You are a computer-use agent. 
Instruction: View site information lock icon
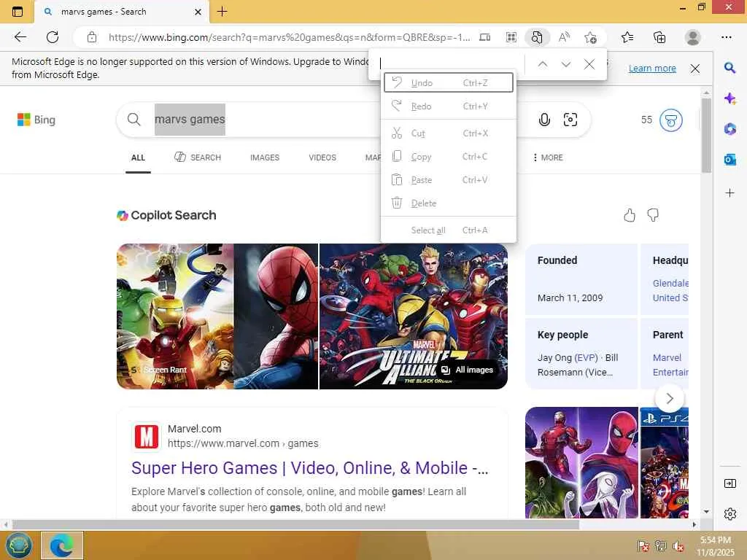[x=92, y=37]
